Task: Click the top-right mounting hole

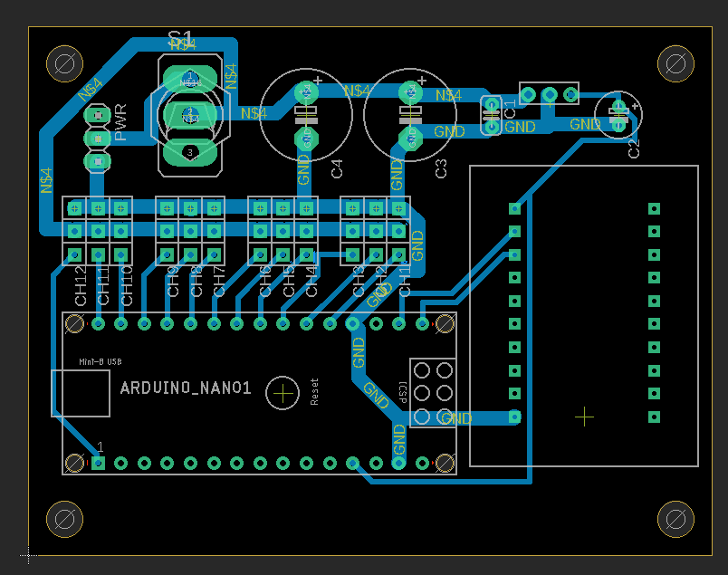Action: [676, 63]
